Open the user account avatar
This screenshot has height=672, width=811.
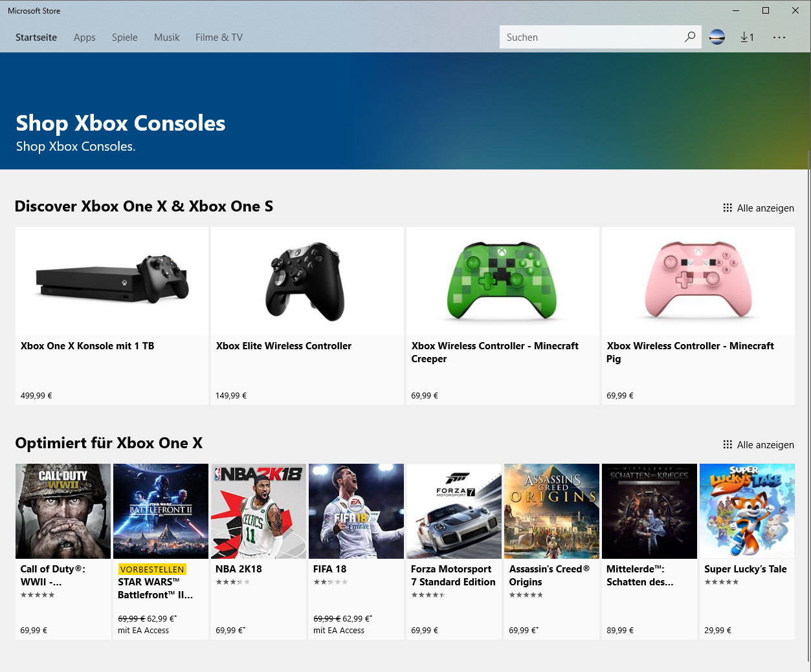717,37
